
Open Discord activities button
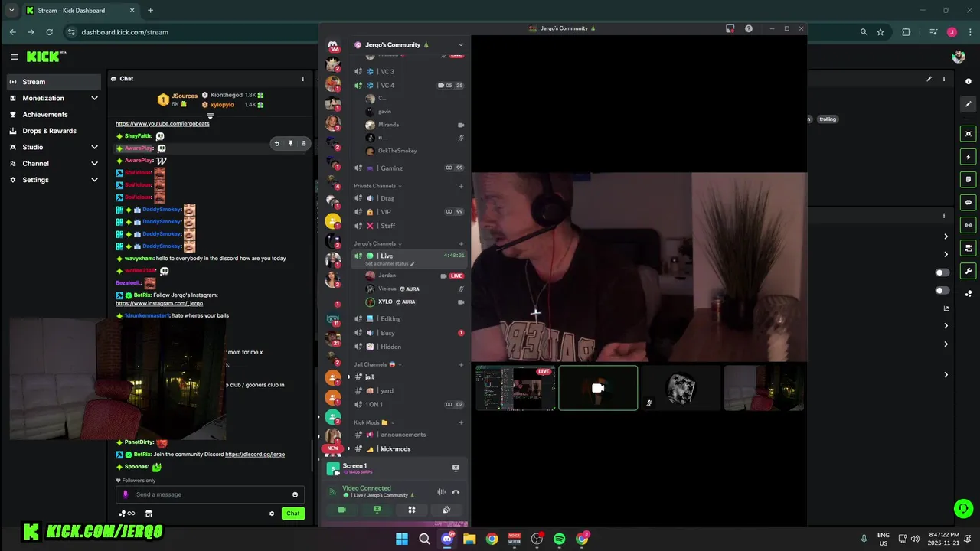(x=411, y=510)
